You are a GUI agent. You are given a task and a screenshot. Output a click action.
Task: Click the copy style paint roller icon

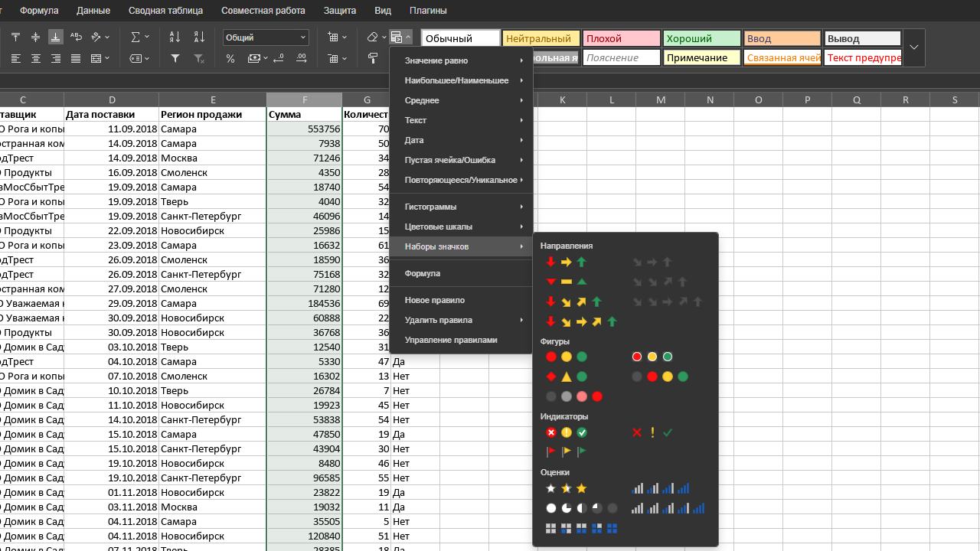(x=373, y=58)
